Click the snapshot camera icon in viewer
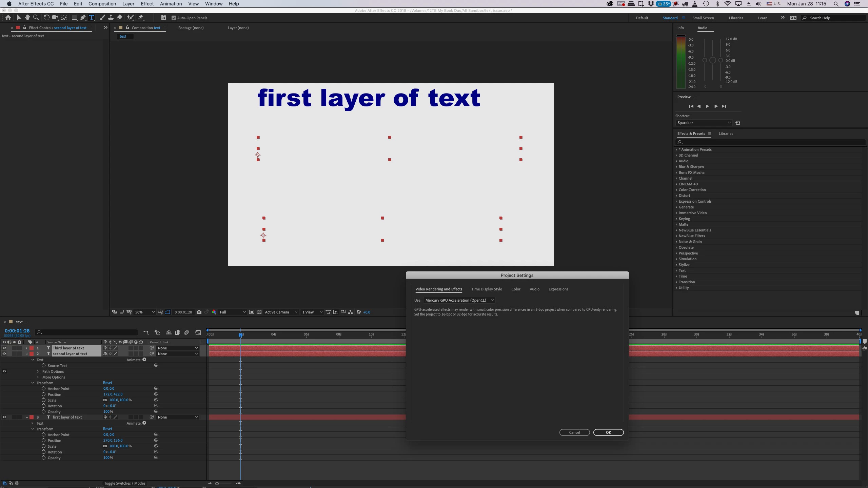868x488 pixels. [x=199, y=312]
